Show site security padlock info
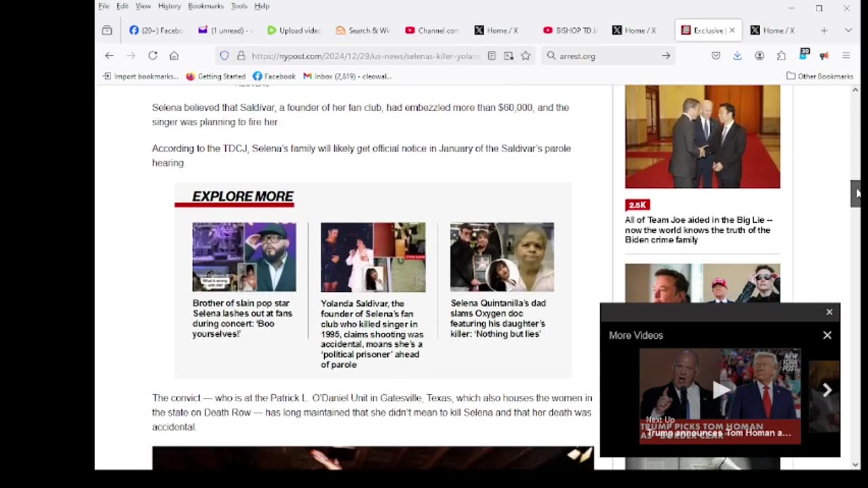This screenshot has width=868, height=488. tap(241, 56)
